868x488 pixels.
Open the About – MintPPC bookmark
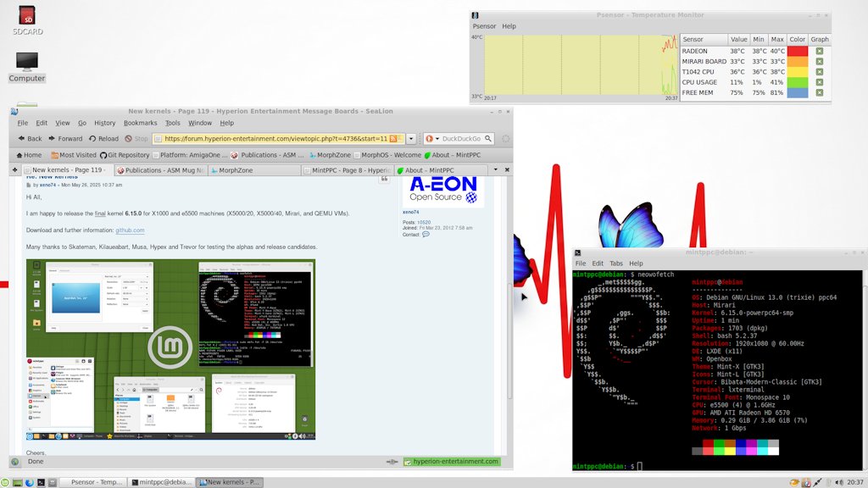click(x=453, y=156)
